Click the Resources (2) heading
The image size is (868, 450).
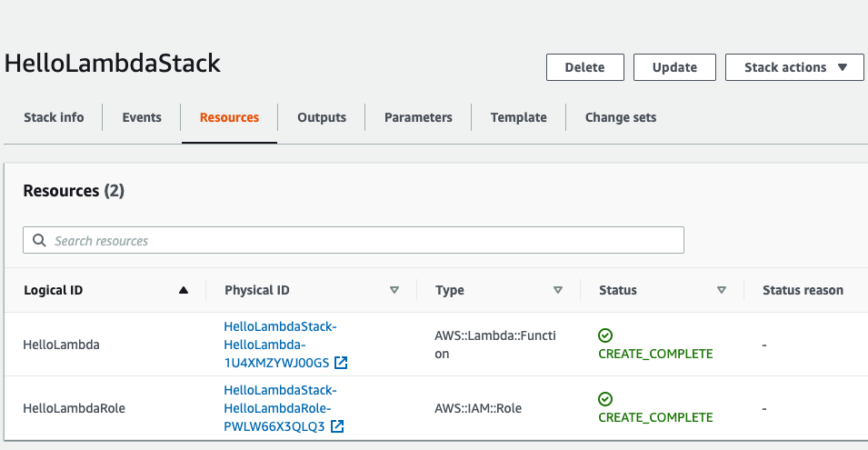pos(74,191)
